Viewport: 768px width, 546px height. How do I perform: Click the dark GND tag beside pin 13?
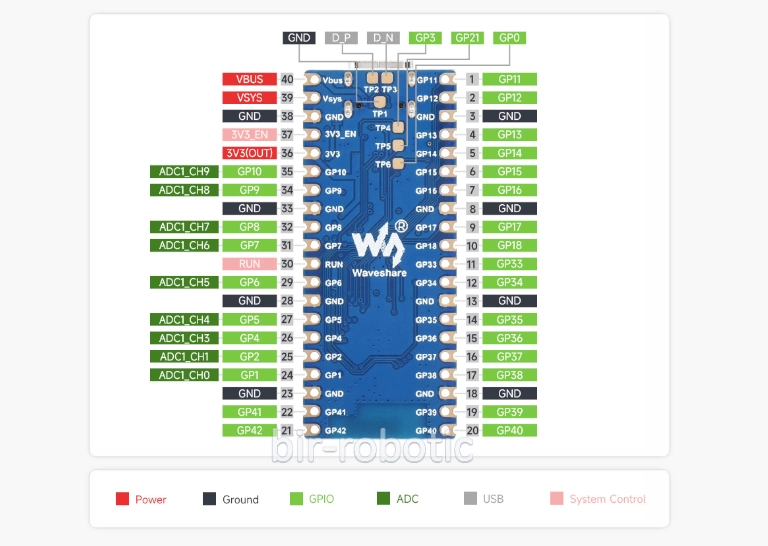(509, 301)
